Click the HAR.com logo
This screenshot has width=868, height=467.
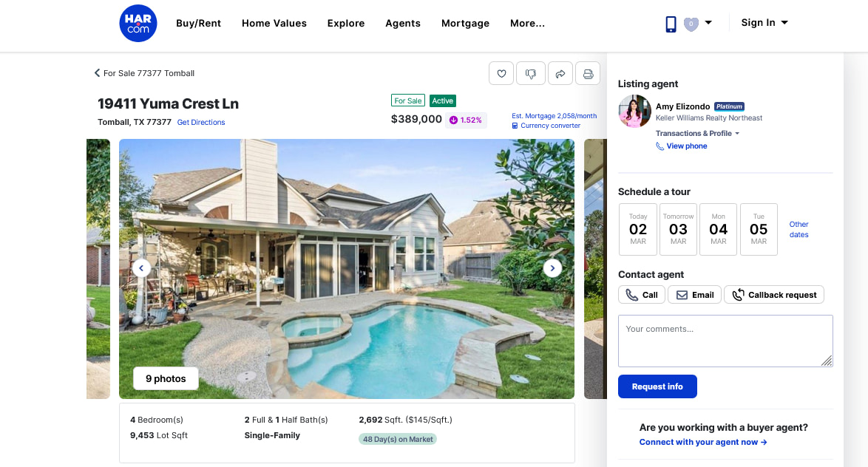point(138,23)
